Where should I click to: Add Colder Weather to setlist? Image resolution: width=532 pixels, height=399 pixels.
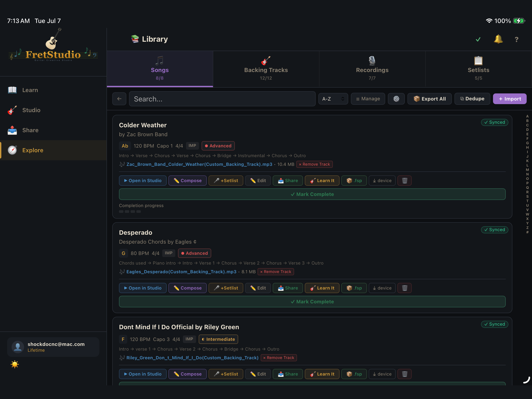coord(226,180)
